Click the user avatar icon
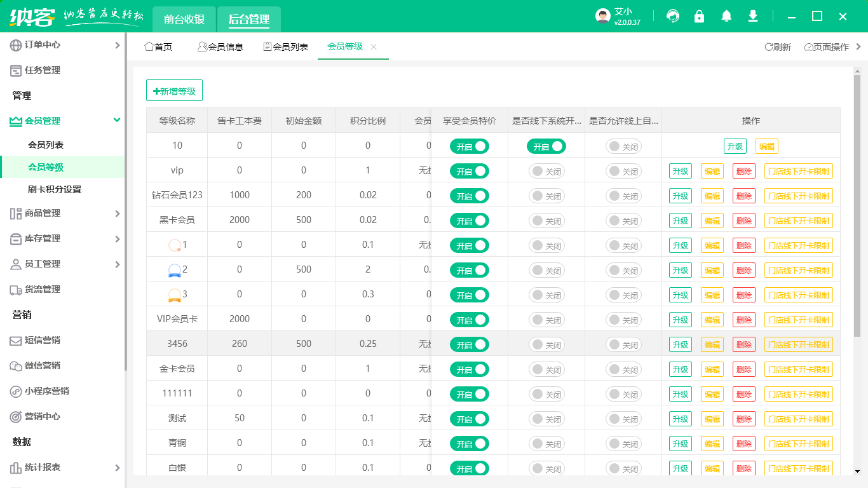This screenshot has width=868, height=488. point(603,17)
